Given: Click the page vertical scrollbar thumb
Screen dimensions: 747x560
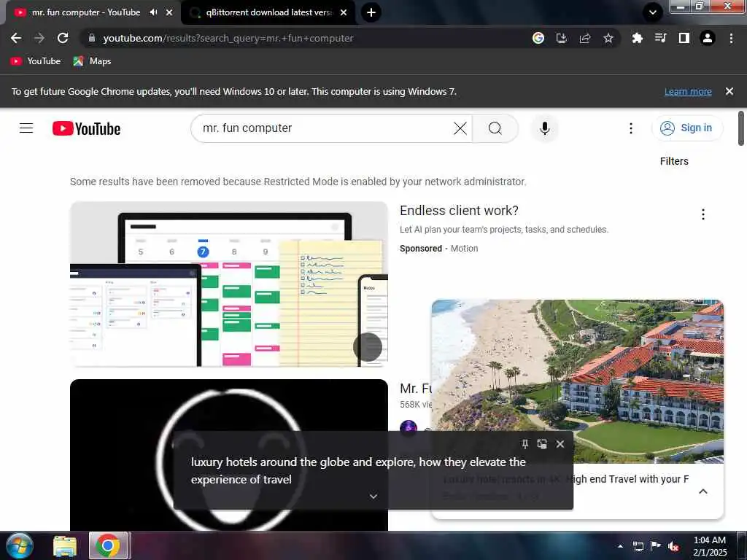Looking at the screenshot, I should coord(741,128).
